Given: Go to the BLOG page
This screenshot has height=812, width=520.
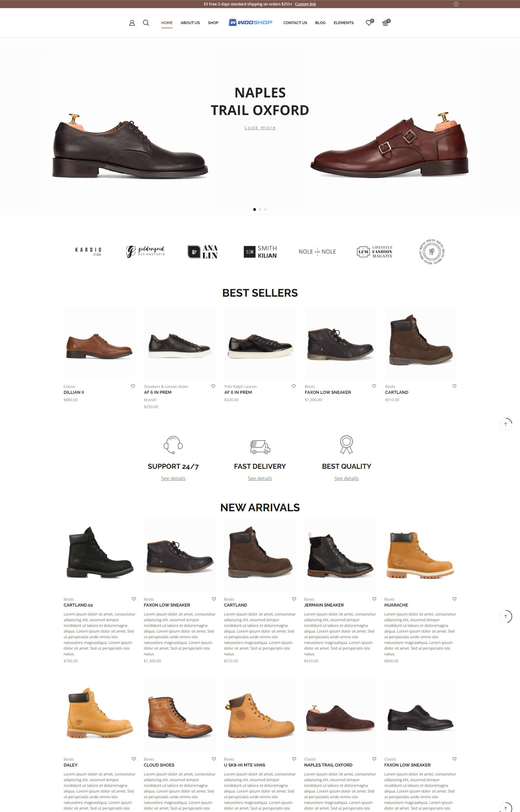Looking at the screenshot, I should pos(320,23).
